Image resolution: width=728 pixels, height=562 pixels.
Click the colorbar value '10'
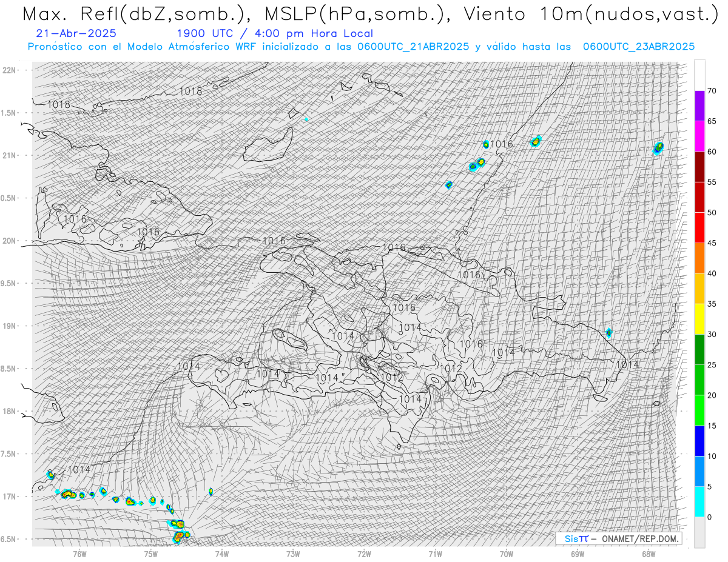tap(712, 456)
